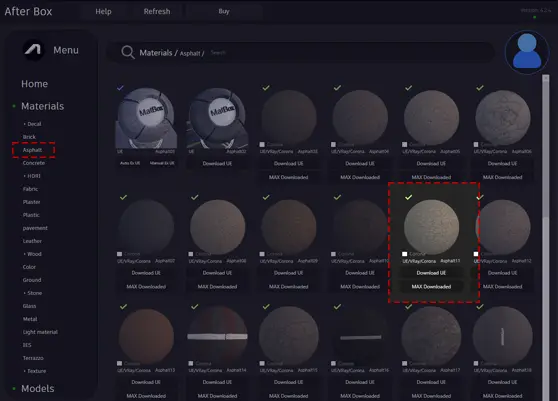
Task: Click Download UE for Asphalt08
Action: pos(217,273)
